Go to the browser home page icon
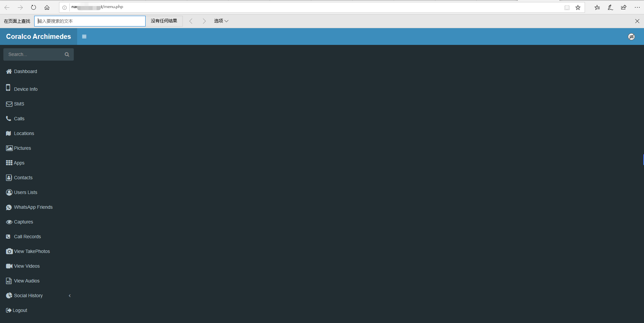The image size is (644, 323). coord(47,7)
